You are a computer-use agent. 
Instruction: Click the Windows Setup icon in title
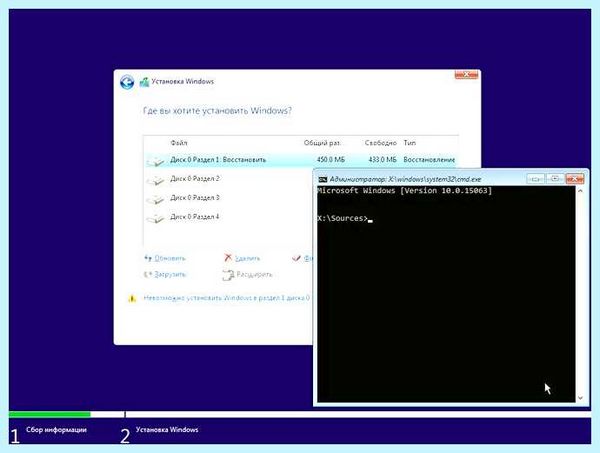pos(144,82)
